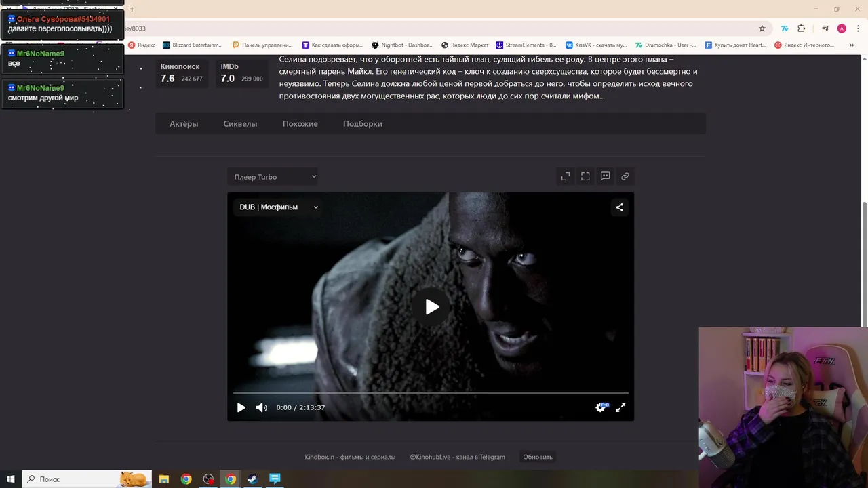
Task: Click chat message 'давайте переголосовывать))))'
Action: [60, 28]
